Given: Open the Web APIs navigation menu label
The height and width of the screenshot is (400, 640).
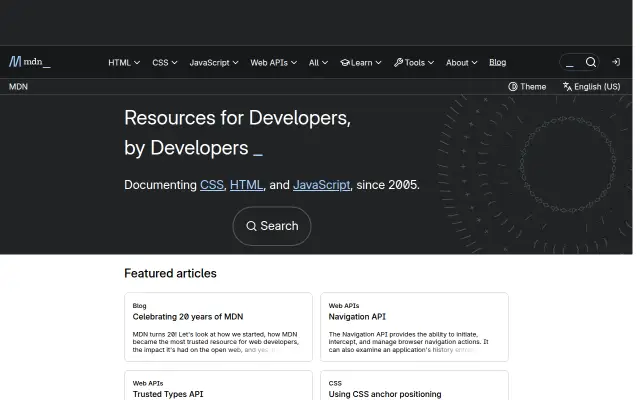Looking at the screenshot, I should [269, 62].
